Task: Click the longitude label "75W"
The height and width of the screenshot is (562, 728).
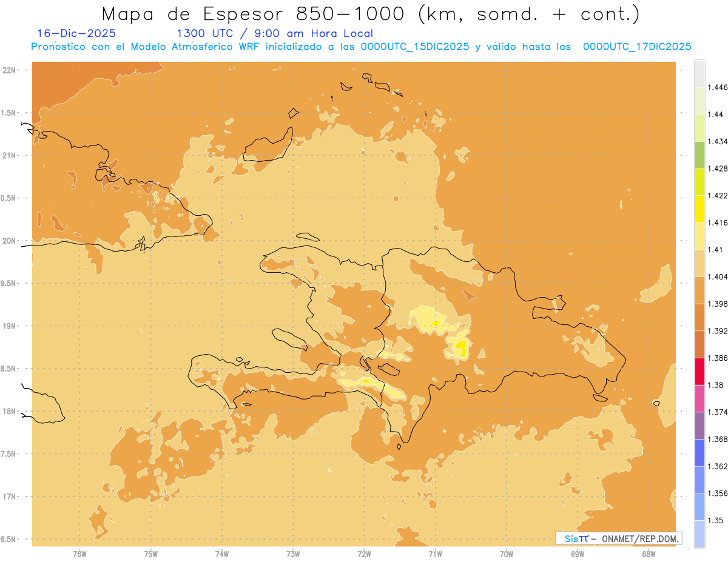Action: tap(150, 554)
